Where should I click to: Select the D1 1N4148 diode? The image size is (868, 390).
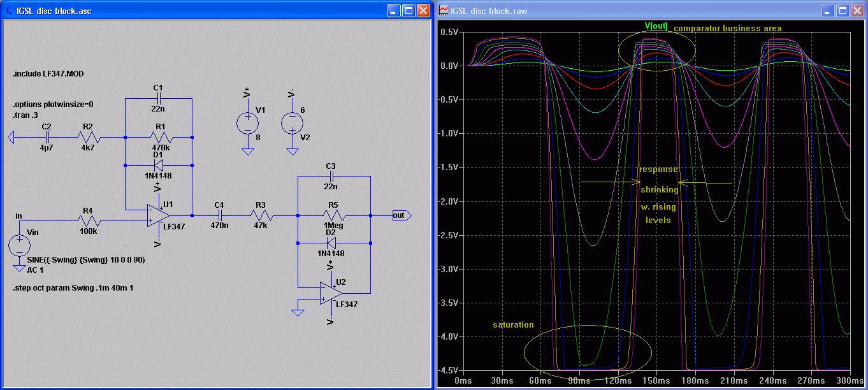click(x=158, y=165)
